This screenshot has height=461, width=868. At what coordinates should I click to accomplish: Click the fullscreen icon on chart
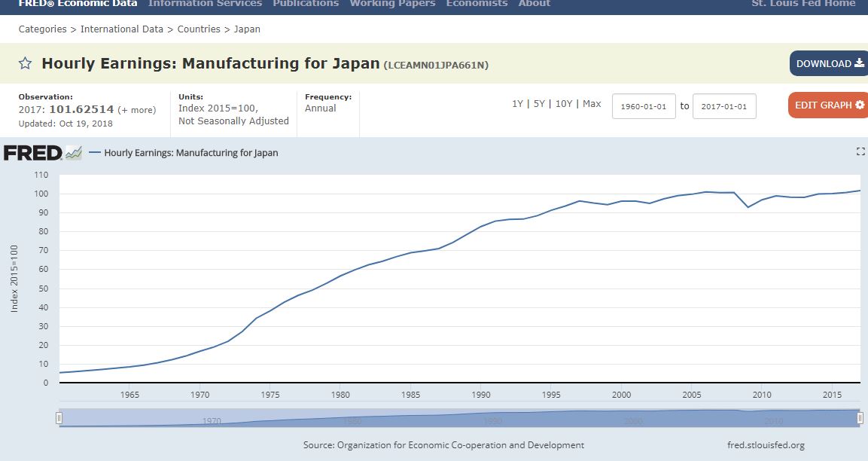[860, 152]
